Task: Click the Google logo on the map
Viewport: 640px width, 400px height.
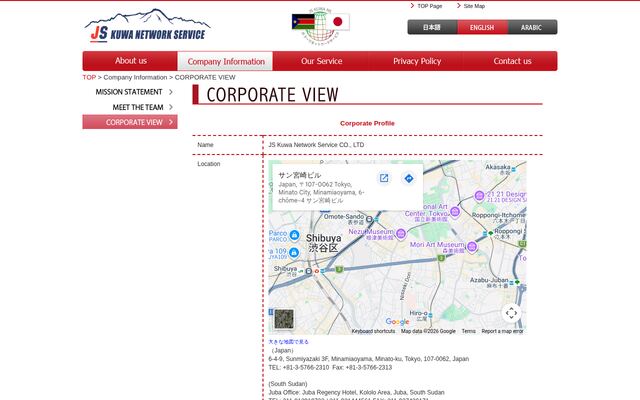Action: point(397,322)
